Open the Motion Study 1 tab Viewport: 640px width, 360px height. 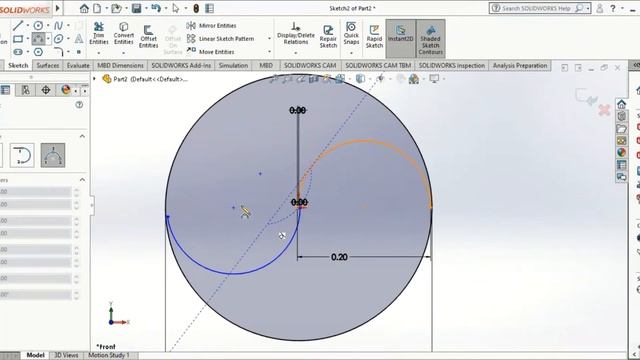pos(109,355)
